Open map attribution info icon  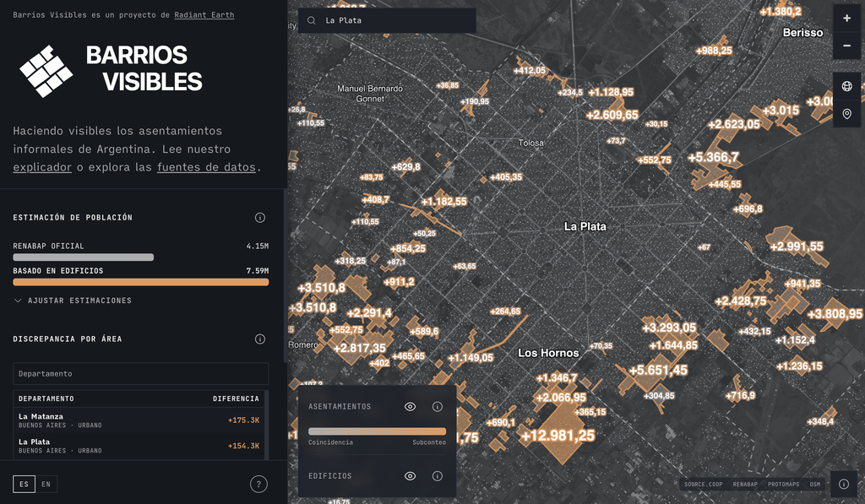click(x=844, y=484)
